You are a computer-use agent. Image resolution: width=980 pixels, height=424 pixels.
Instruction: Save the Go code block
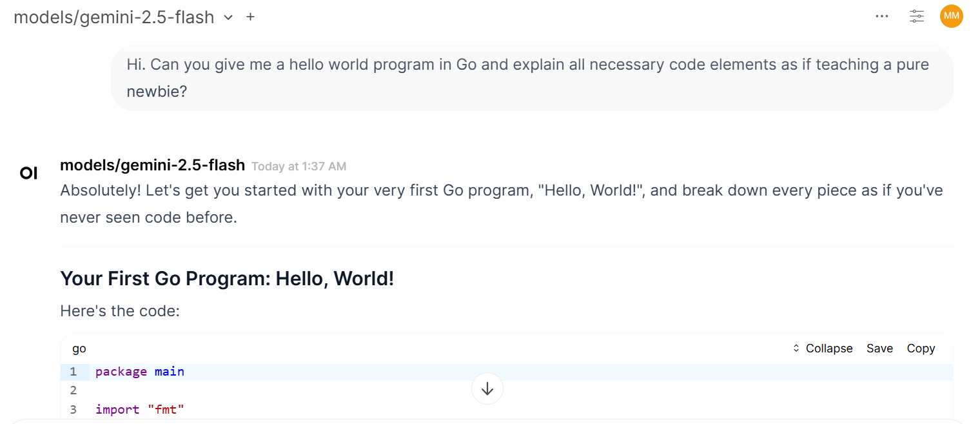[879, 348]
